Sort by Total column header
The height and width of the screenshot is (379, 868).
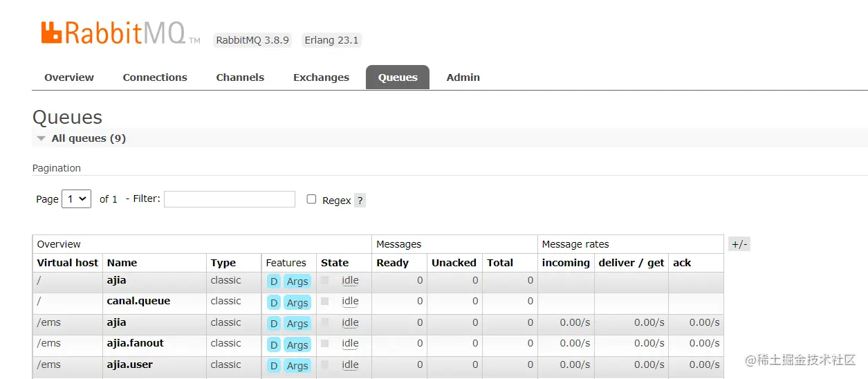pos(500,263)
